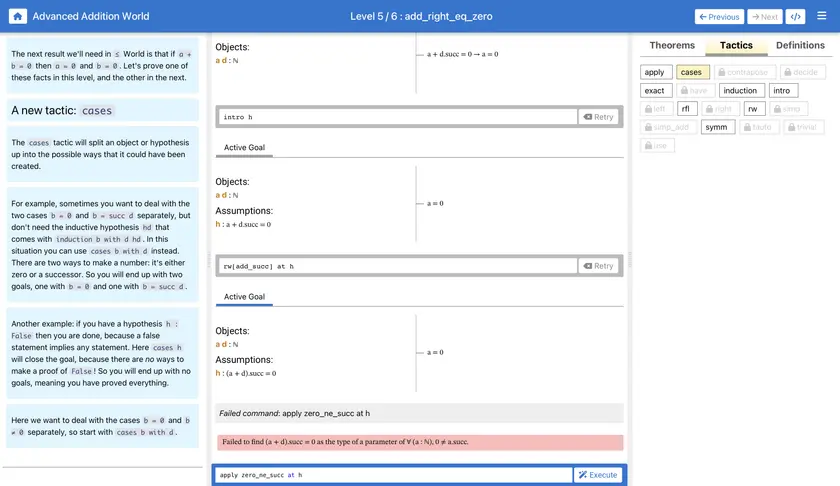The width and height of the screenshot is (840, 486).
Task: Click the locked contrapose tactic
Action: (x=743, y=72)
